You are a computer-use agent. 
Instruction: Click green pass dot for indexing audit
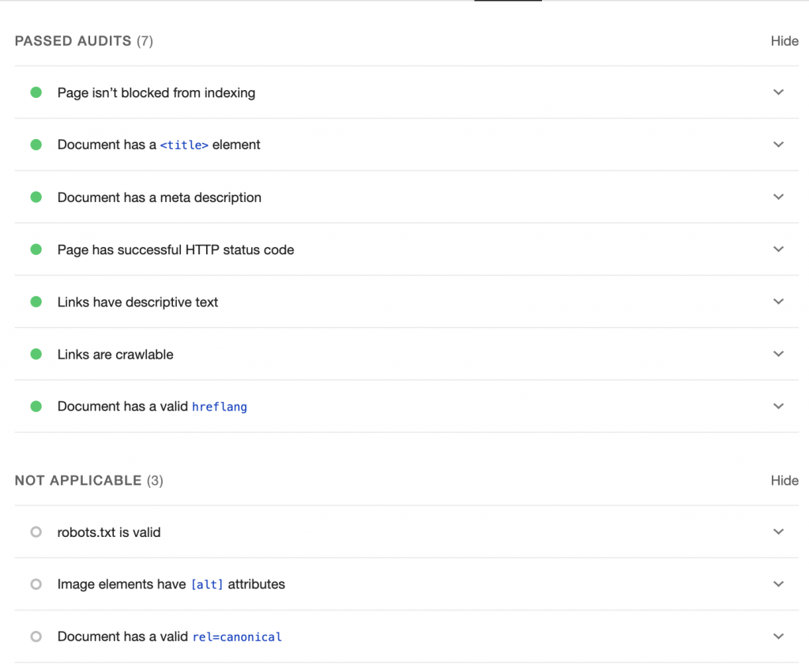click(36, 92)
